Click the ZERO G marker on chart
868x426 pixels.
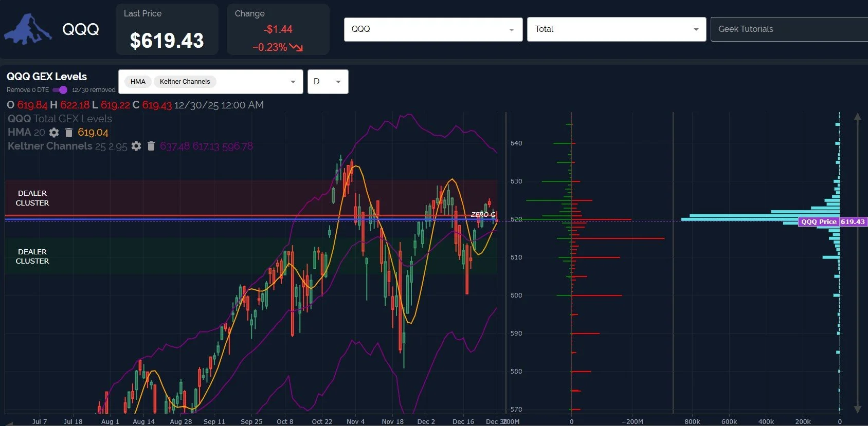pos(483,214)
